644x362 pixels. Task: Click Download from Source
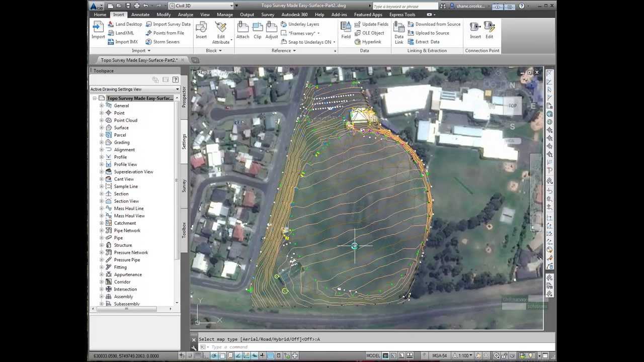point(434,24)
